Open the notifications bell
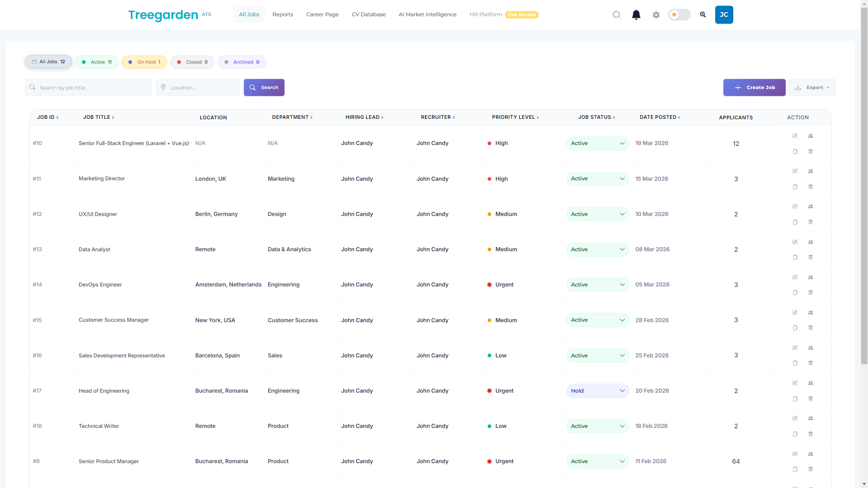This screenshot has height=488, width=868. click(x=636, y=15)
